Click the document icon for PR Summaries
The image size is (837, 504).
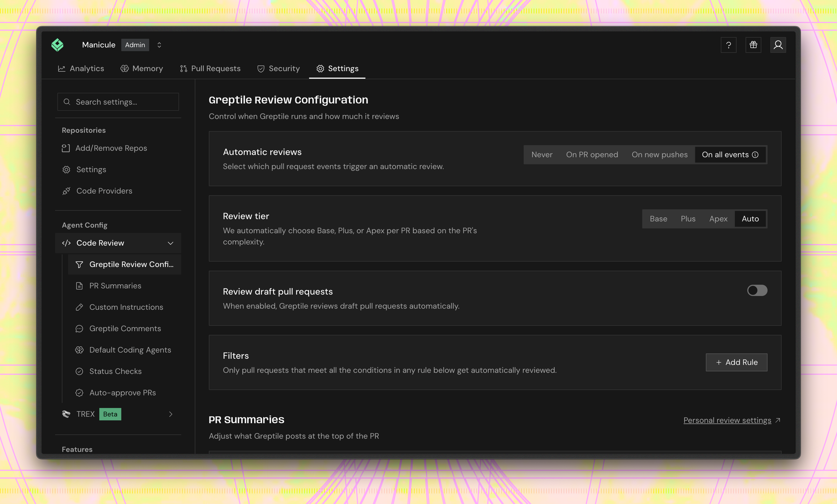(79, 286)
